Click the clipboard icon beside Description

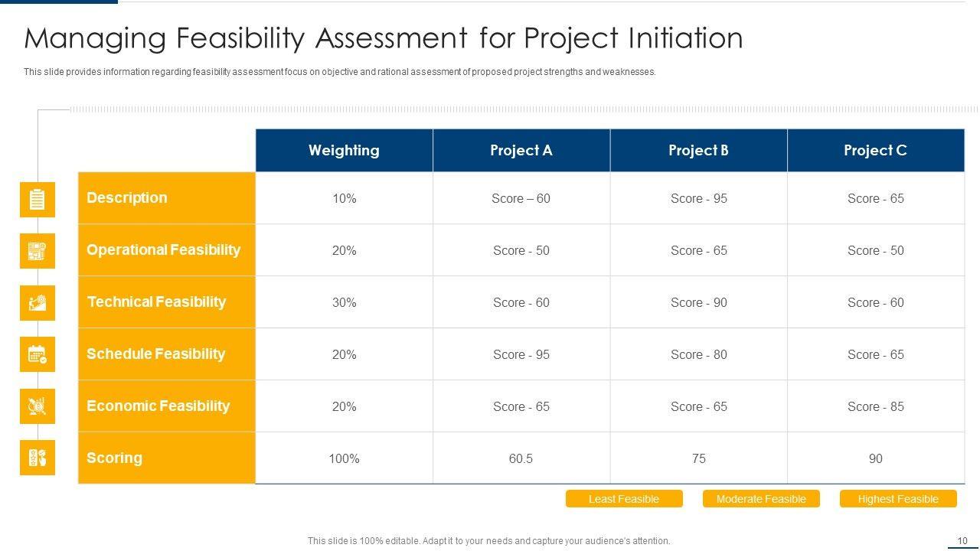pos(37,199)
